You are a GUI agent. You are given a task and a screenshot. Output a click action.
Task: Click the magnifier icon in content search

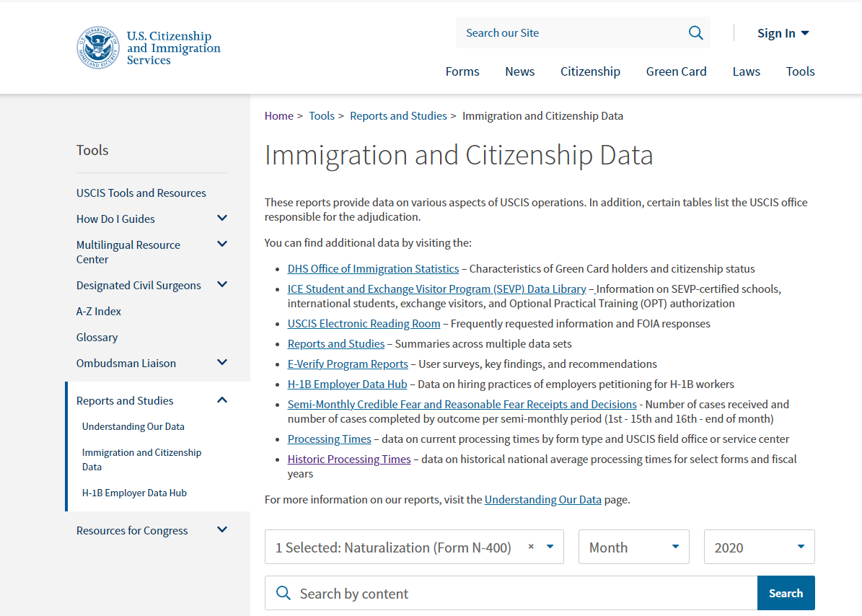pyautogui.click(x=283, y=593)
